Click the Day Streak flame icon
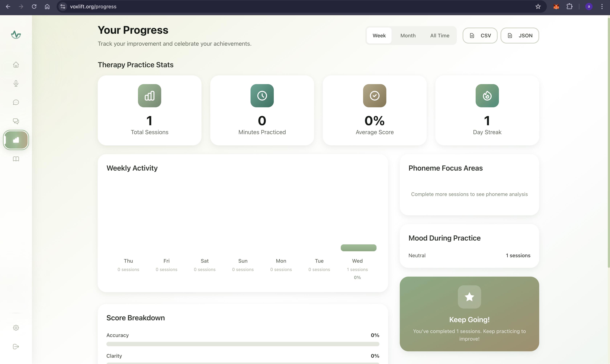The width and height of the screenshot is (610, 364). [487, 96]
